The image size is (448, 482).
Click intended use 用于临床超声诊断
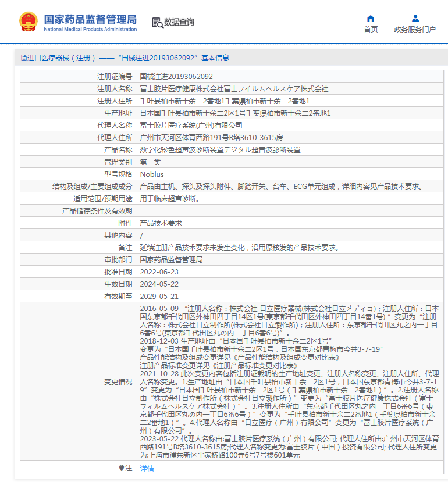click(x=170, y=199)
